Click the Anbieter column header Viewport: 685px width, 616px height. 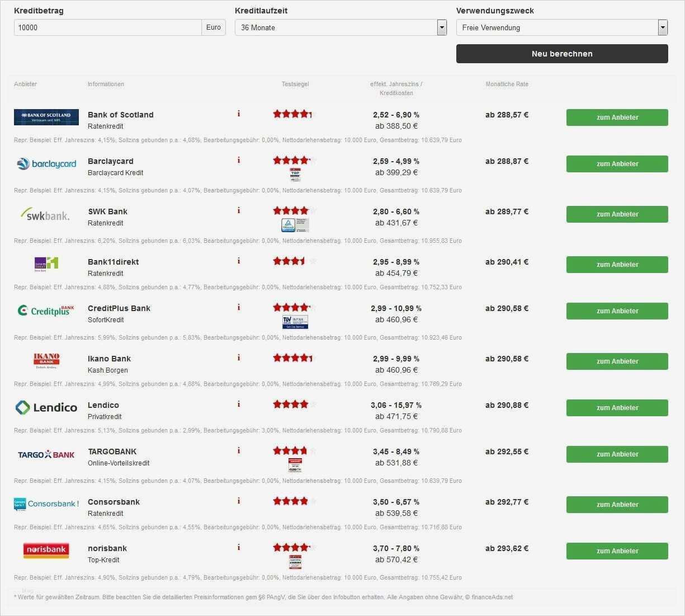[x=25, y=84]
